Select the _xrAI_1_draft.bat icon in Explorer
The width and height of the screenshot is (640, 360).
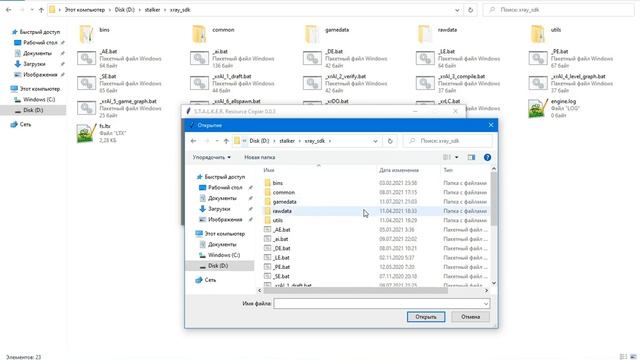coord(199,83)
